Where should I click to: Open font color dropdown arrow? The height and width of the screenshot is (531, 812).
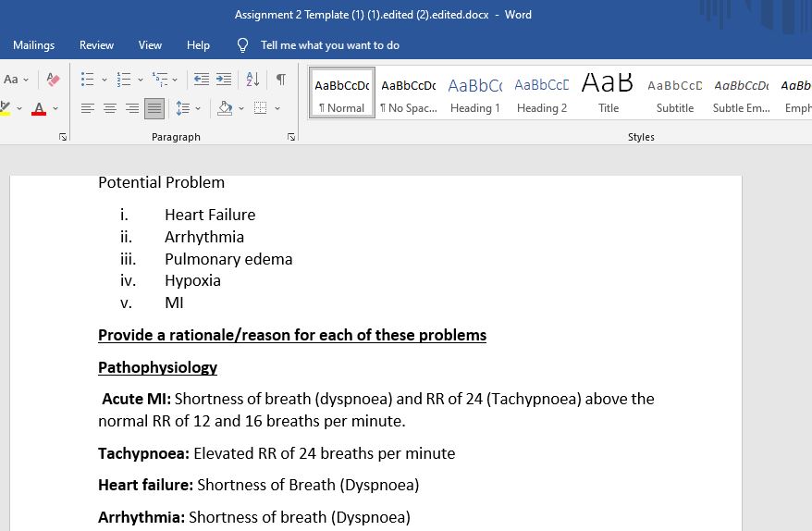coord(55,108)
